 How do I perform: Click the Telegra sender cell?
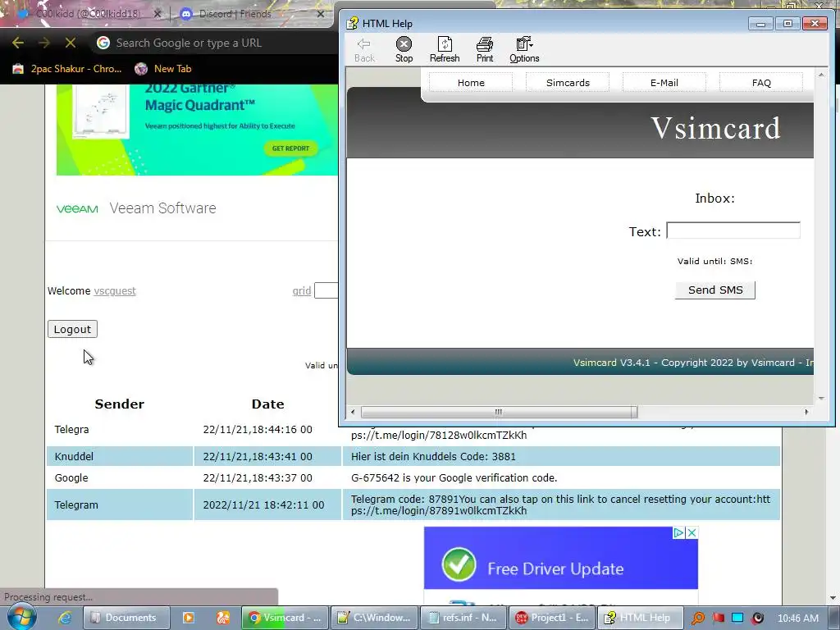click(x=120, y=430)
